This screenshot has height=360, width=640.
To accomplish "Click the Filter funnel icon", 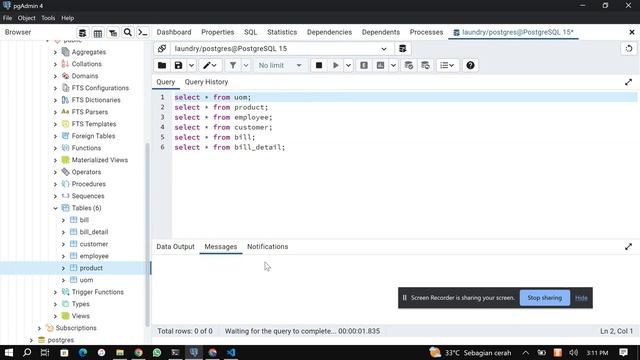I will (233, 65).
